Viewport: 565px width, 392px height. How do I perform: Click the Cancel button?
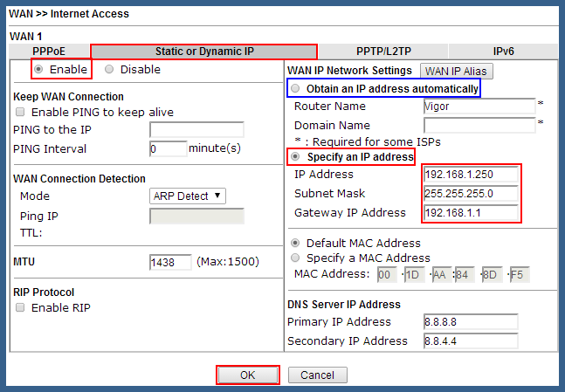(318, 375)
